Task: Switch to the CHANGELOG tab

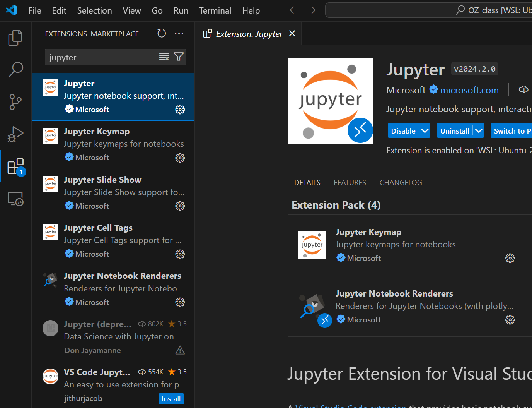Action: click(x=401, y=182)
